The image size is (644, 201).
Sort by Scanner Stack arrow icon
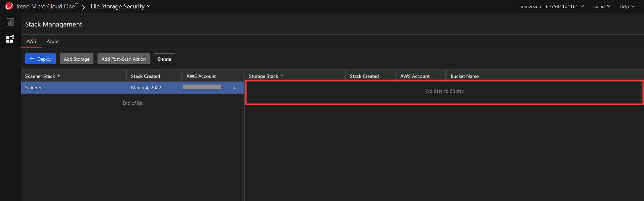(x=58, y=76)
